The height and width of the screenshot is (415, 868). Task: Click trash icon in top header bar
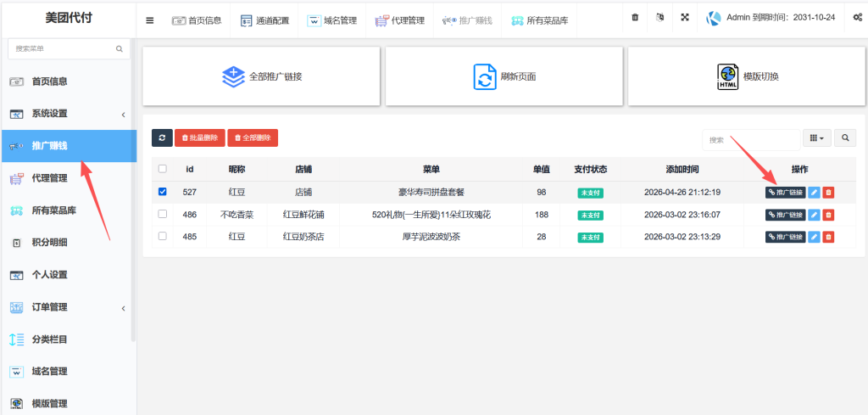(x=635, y=17)
